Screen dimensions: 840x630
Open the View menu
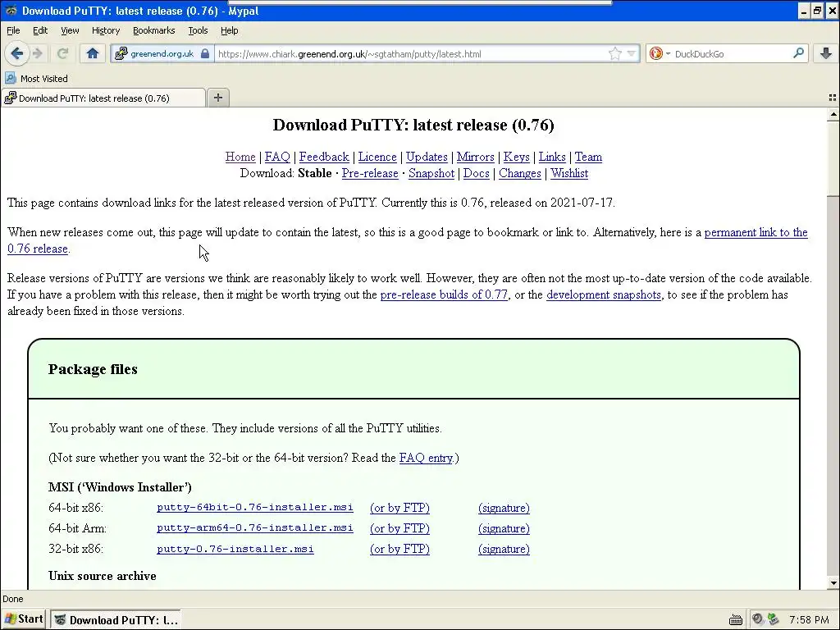point(70,30)
